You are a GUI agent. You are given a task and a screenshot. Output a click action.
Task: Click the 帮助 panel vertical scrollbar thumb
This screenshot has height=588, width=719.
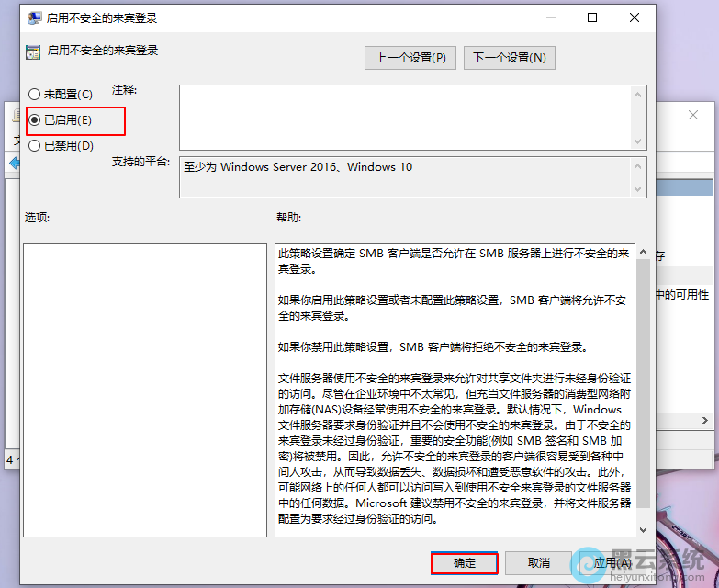(642, 381)
